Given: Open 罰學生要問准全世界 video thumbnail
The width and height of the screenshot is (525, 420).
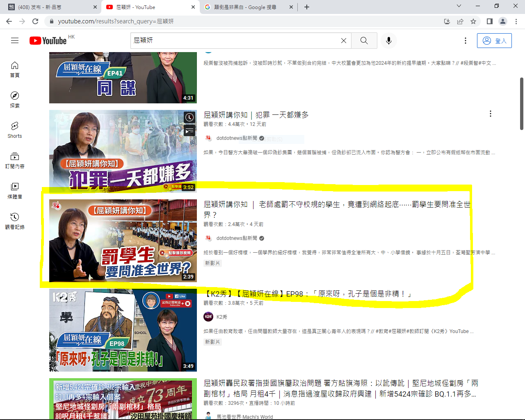Looking at the screenshot, I should click(123, 241).
